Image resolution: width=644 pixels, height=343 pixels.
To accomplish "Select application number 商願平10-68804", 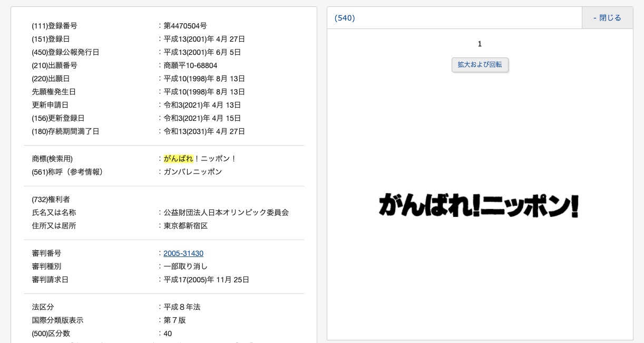I will click(x=190, y=65).
